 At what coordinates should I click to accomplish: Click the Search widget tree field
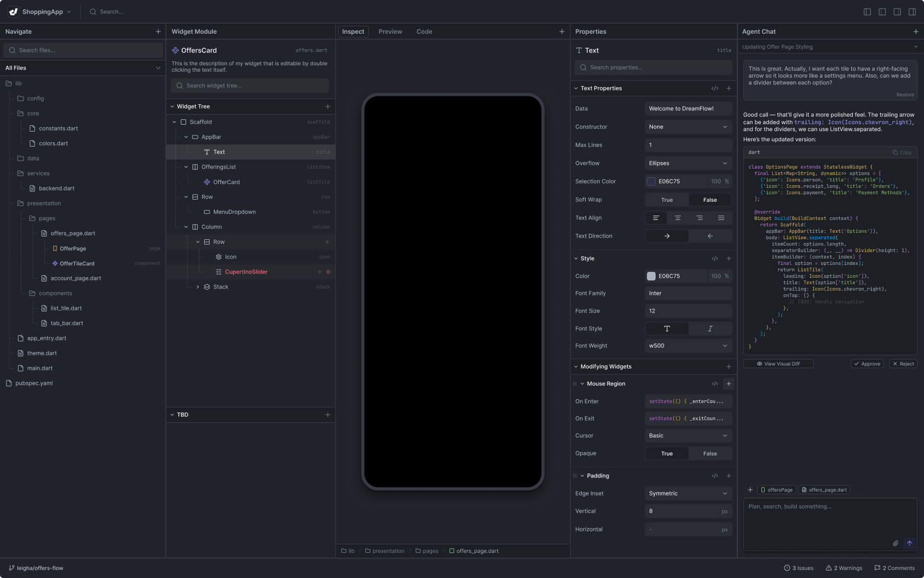(250, 86)
